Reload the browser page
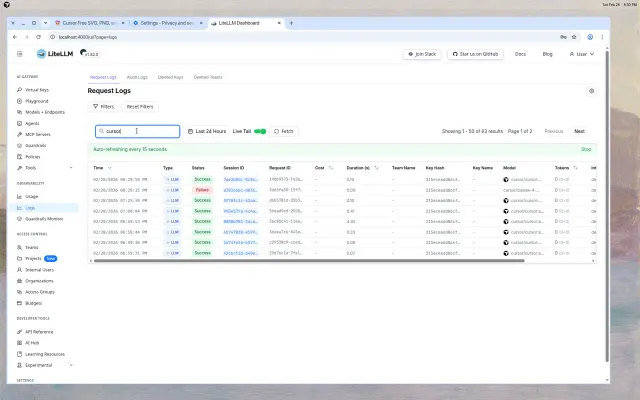 click(38, 37)
